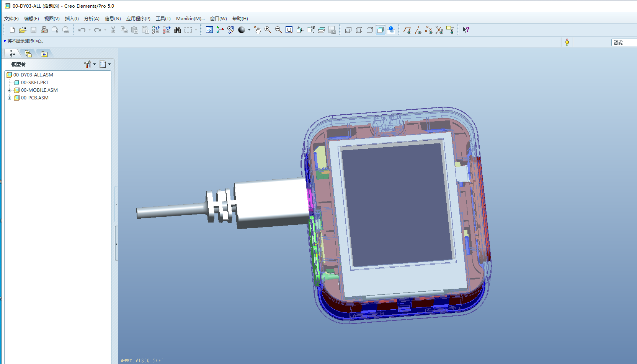Toggle coordinate systems display
637x364 pixels.
click(439, 30)
